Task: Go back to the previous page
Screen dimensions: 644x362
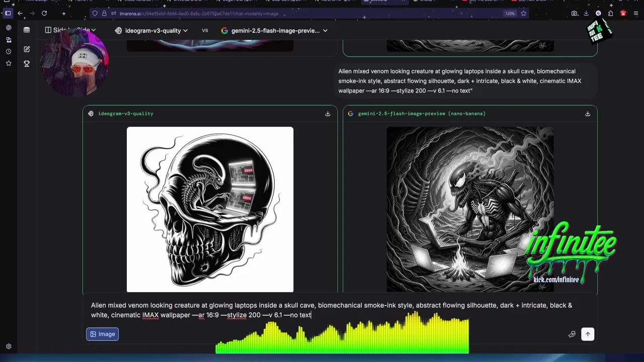Action: click(20, 14)
